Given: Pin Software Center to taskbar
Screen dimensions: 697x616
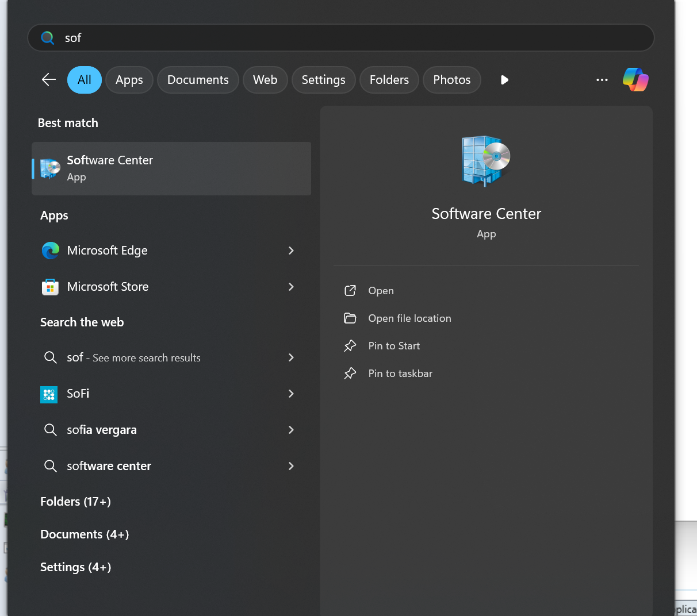Looking at the screenshot, I should pyautogui.click(x=400, y=374).
